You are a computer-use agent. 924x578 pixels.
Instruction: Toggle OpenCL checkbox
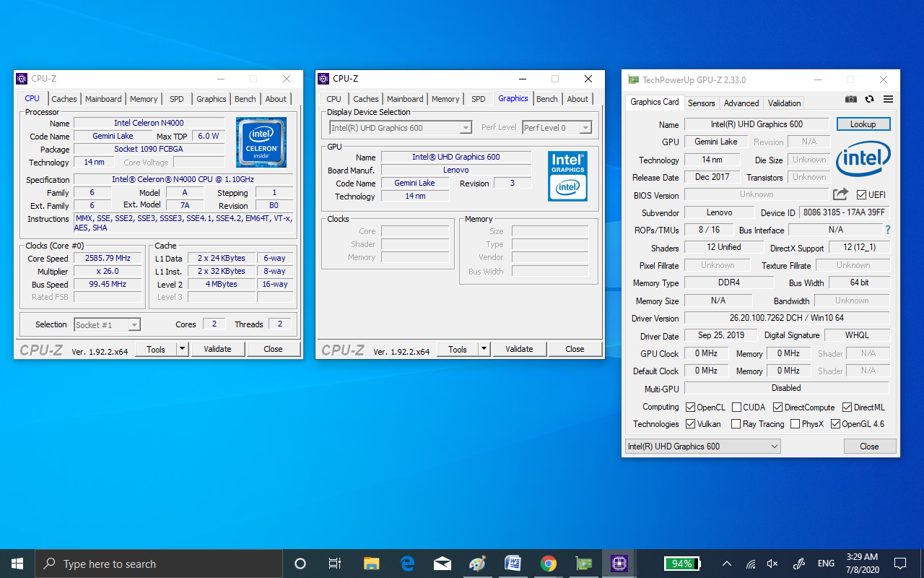tap(690, 407)
